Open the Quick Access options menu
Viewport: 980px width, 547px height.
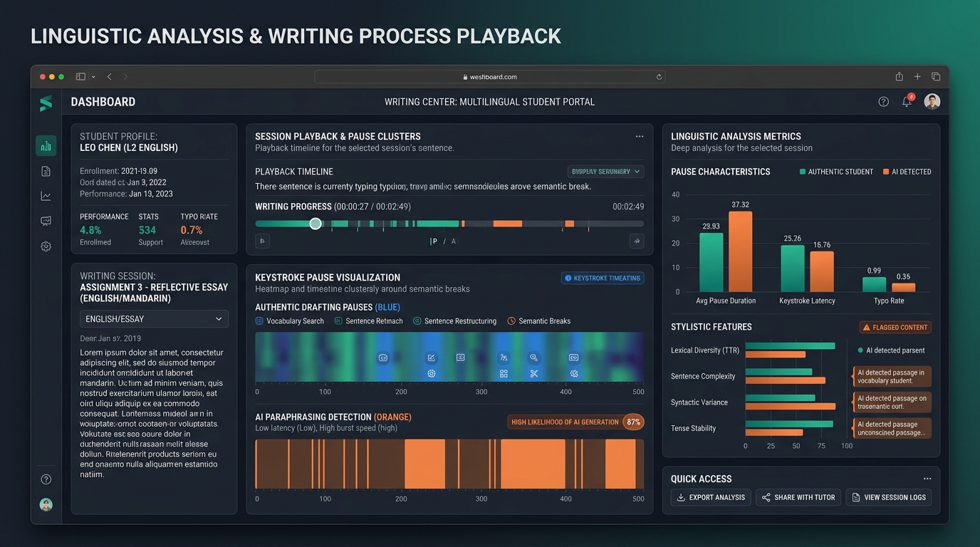[x=927, y=479]
